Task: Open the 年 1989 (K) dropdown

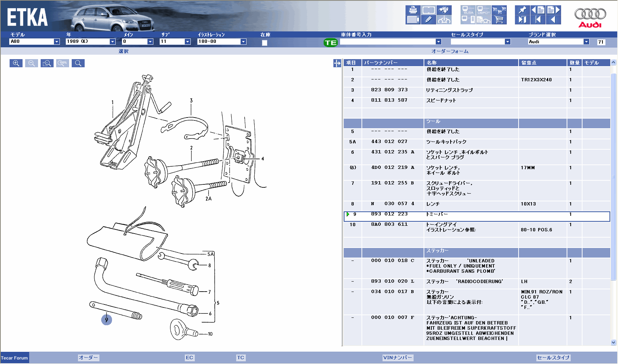Action: click(x=112, y=41)
